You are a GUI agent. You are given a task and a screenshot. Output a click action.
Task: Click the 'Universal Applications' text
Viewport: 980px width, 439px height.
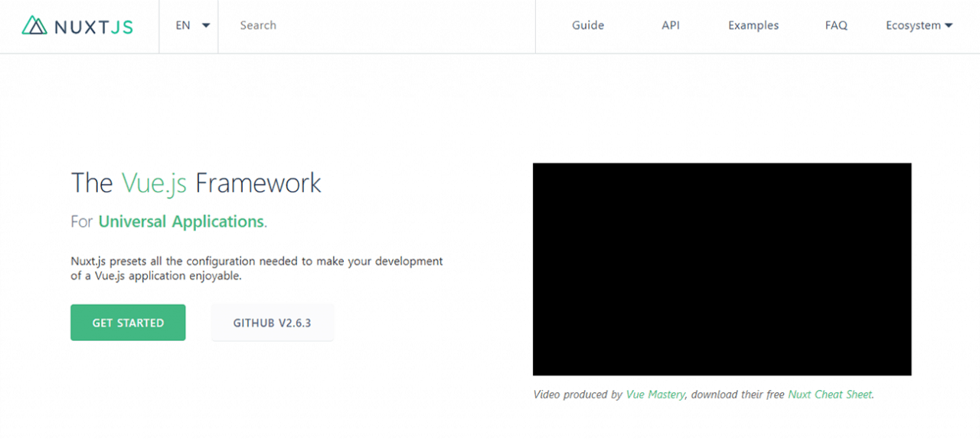coord(181,221)
